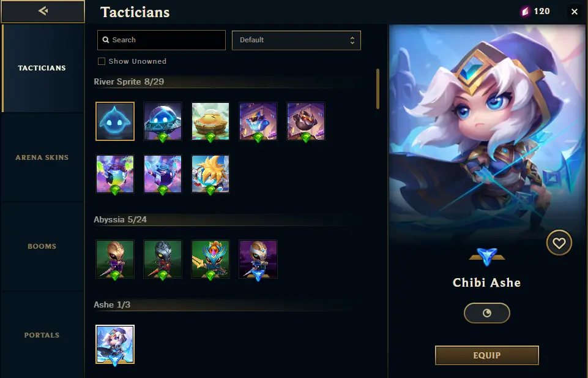
Task: Open the Default sort dropdown
Action: (x=296, y=40)
